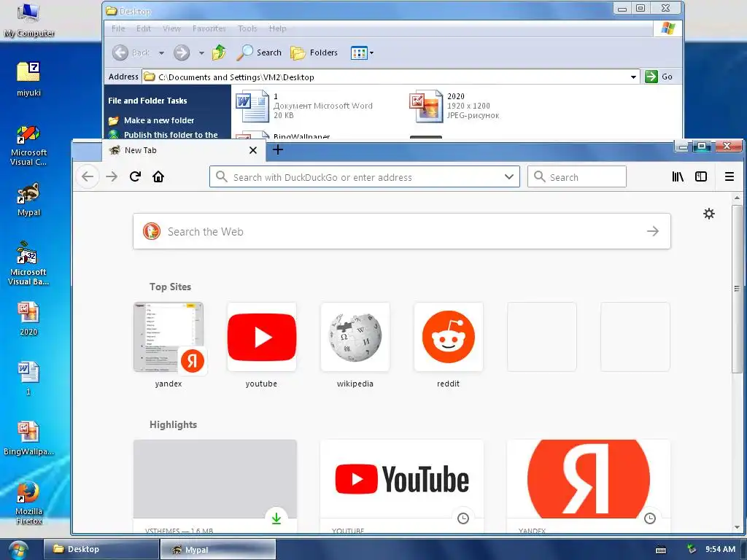
Task: Open Help menu in Desktop window
Action: [x=277, y=28]
